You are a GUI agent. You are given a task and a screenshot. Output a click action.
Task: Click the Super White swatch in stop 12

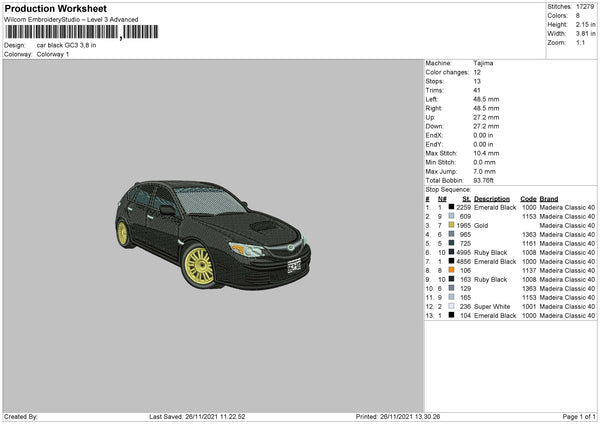[x=451, y=306]
